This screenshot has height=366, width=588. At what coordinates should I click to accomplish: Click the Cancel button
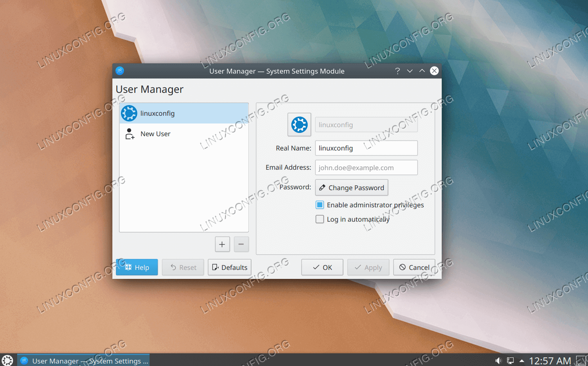[x=414, y=267]
